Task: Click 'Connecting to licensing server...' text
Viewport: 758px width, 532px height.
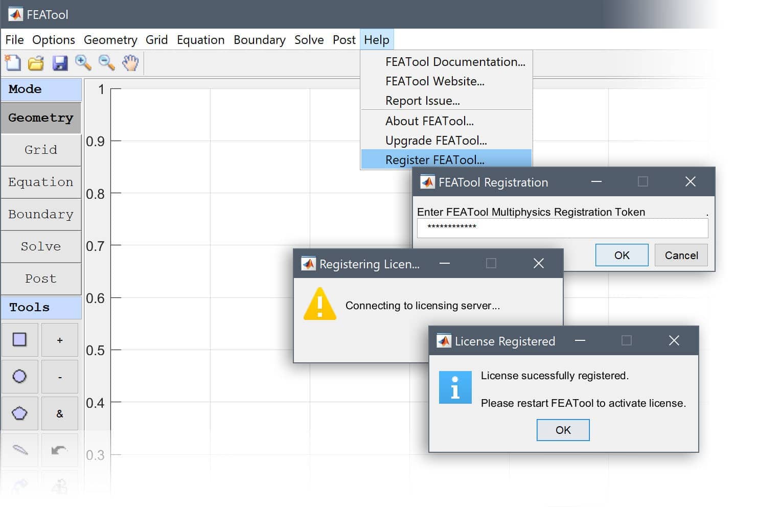Action: pos(423,306)
